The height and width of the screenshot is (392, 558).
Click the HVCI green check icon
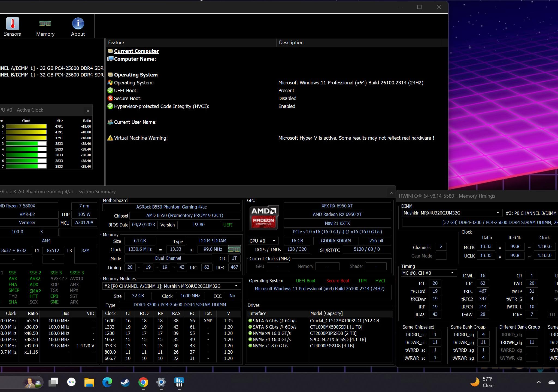pos(110,106)
